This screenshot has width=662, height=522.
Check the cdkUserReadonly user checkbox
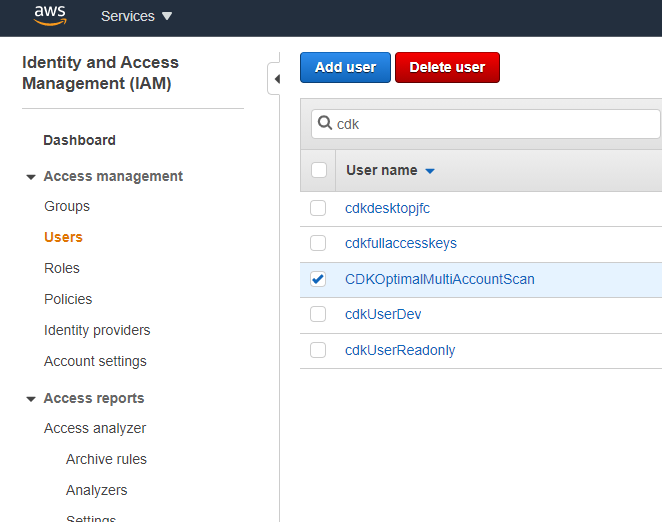(x=318, y=350)
